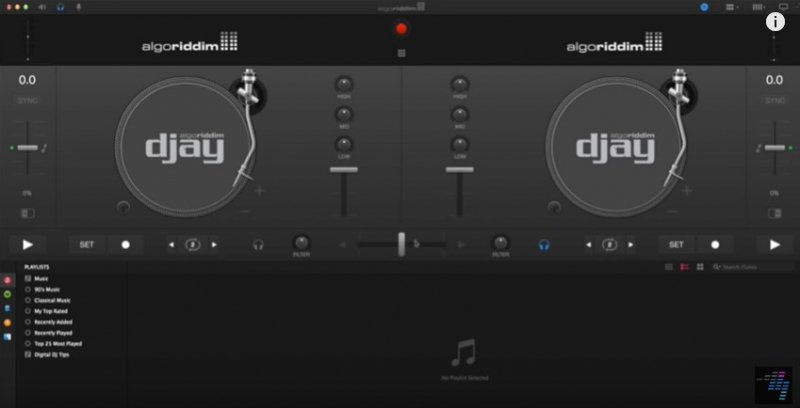Click the crossfader handle
800x408 pixels.
[402, 244]
